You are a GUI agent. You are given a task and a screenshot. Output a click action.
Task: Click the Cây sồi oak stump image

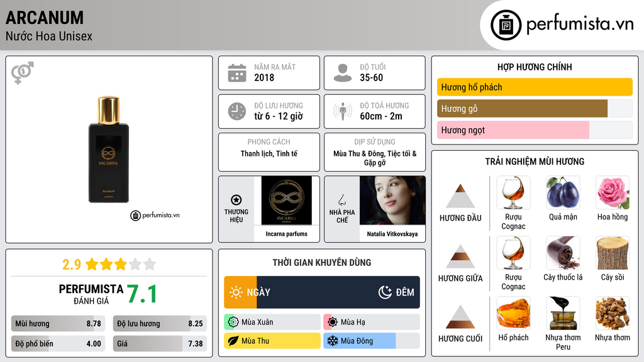613,253
